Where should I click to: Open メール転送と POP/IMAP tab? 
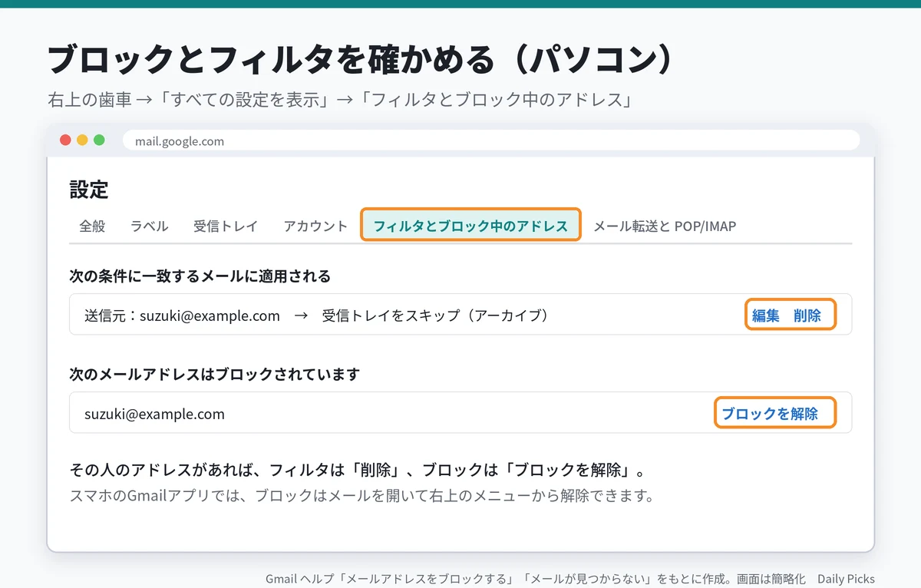point(665,226)
